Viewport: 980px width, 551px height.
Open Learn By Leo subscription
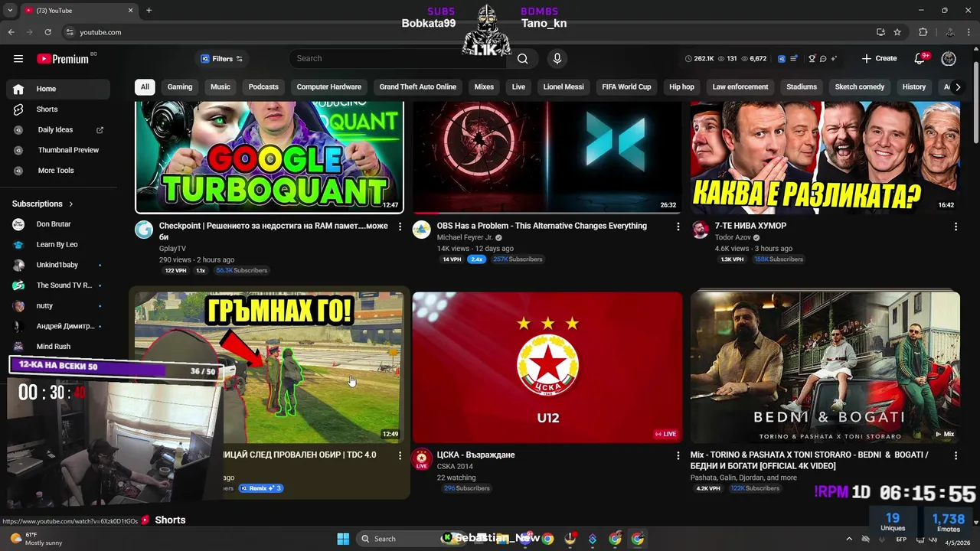point(58,245)
